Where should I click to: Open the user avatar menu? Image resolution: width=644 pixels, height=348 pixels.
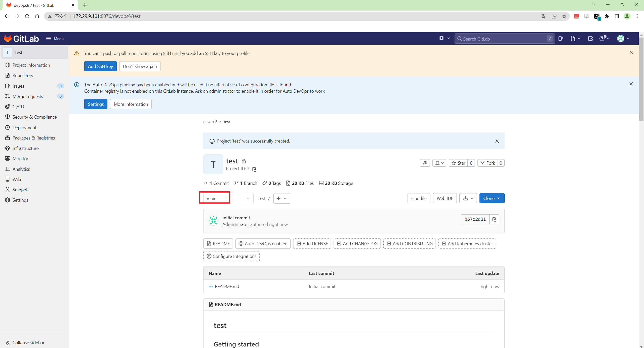[623, 39]
